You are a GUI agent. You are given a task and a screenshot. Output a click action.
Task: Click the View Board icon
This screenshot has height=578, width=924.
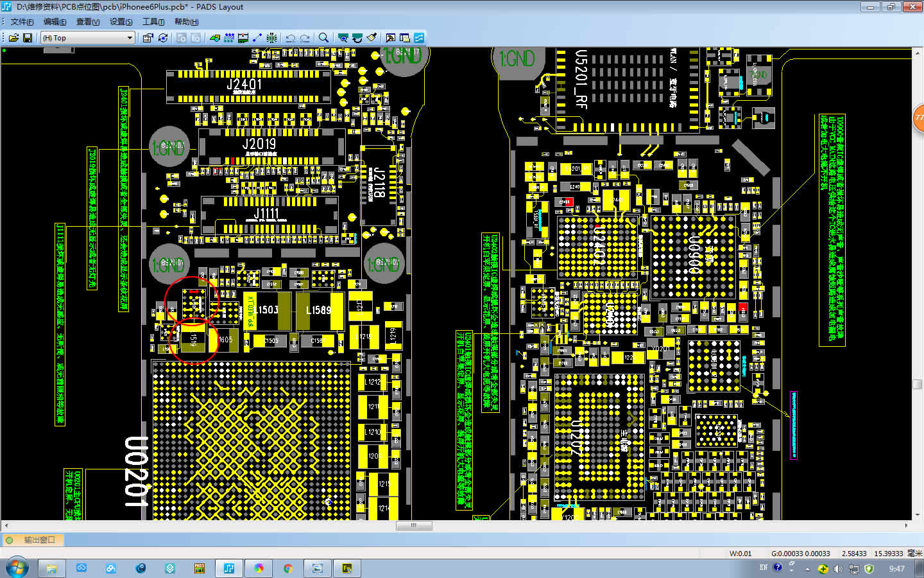(343, 38)
